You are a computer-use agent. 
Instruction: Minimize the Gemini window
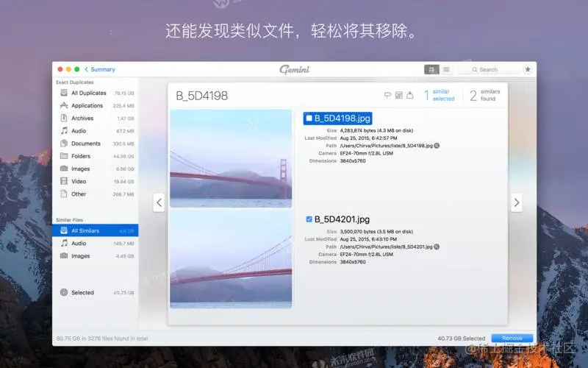tap(68, 69)
